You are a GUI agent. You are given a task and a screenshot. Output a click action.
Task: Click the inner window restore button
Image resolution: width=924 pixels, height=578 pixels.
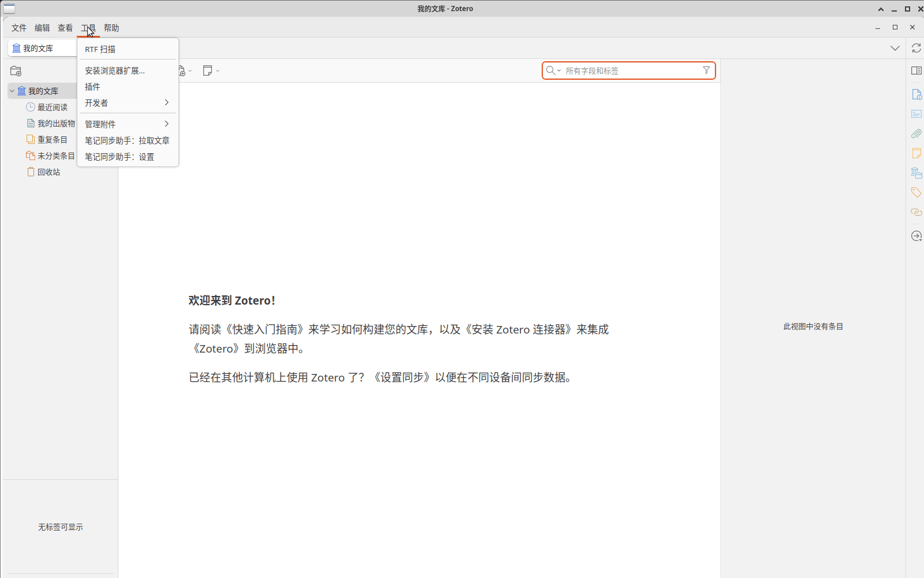click(x=895, y=27)
